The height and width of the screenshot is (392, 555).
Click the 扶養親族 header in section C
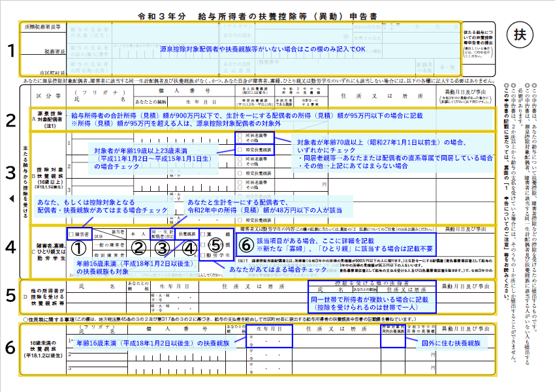187,234
